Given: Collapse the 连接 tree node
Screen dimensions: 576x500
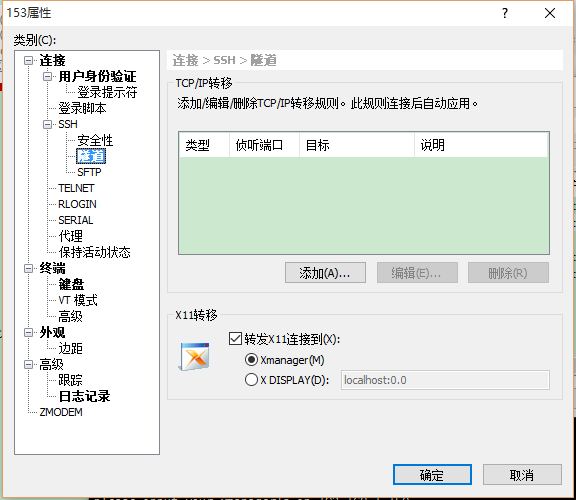Looking at the screenshot, I should coord(28,60).
